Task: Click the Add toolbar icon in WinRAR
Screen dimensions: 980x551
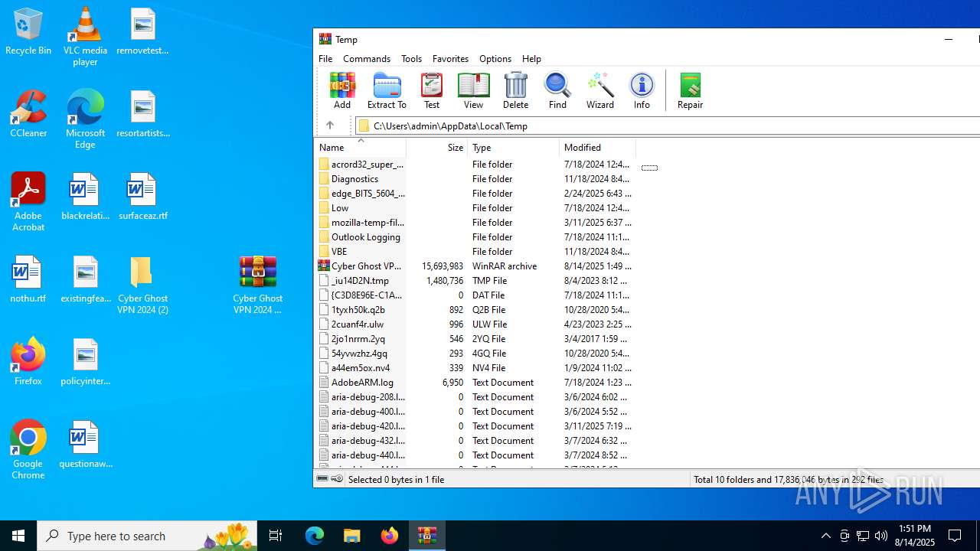Action: [342, 91]
